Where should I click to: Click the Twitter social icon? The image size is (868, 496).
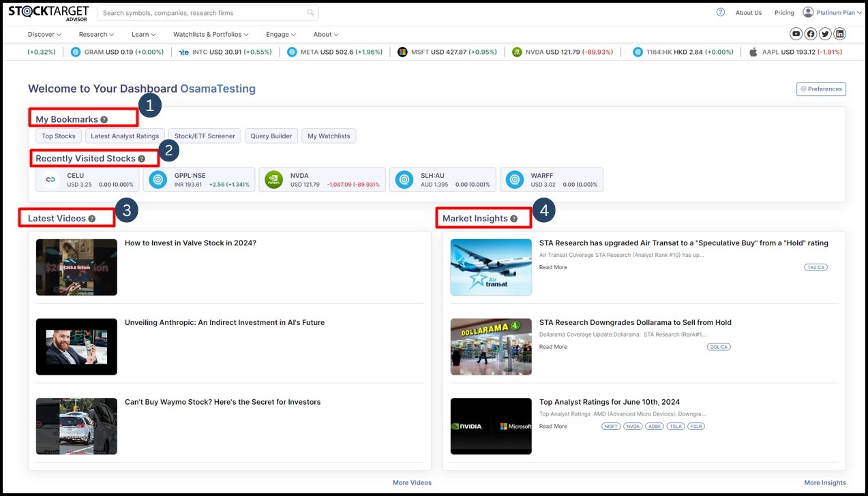825,33
